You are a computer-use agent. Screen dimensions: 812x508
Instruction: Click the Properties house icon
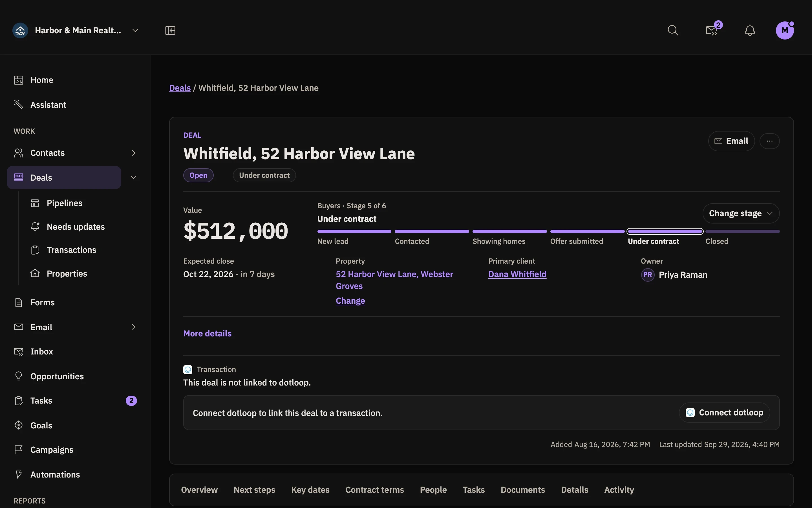coord(35,273)
